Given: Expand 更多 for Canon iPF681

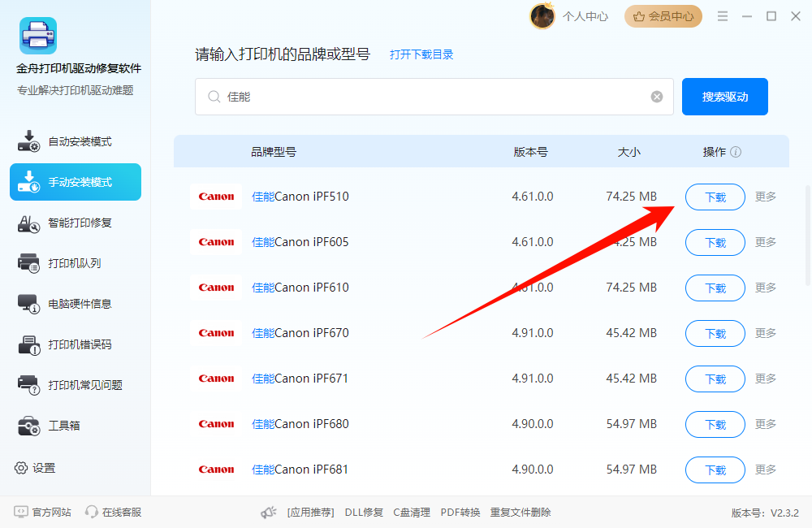Looking at the screenshot, I should tap(766, 470).
